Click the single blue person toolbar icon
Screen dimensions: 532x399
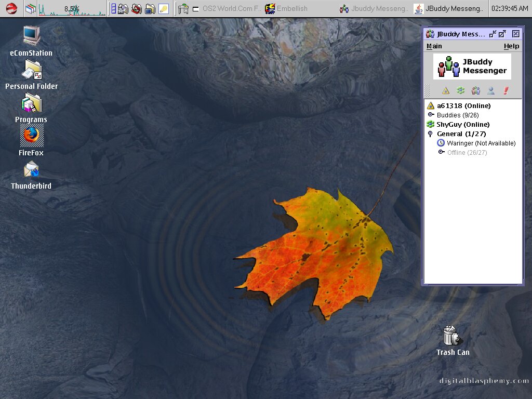[x=490, y=90]
